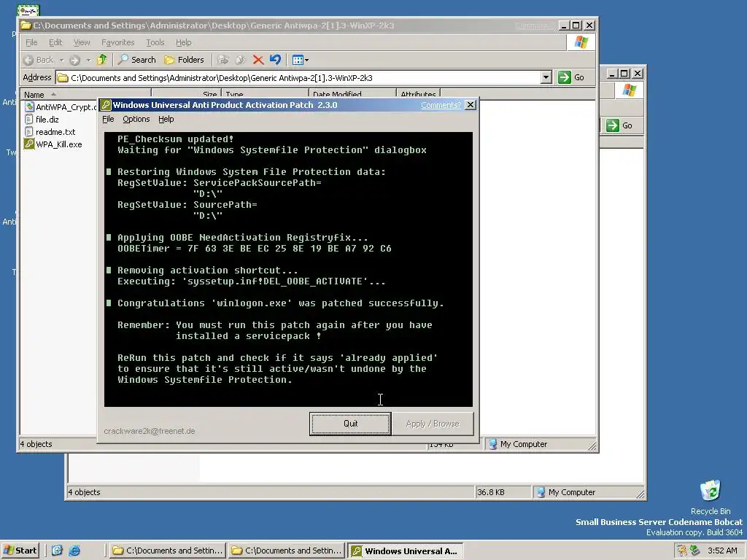Open the patch window Options menu
The height and width of the screenshot is (560, 747).
coord(136,119)
